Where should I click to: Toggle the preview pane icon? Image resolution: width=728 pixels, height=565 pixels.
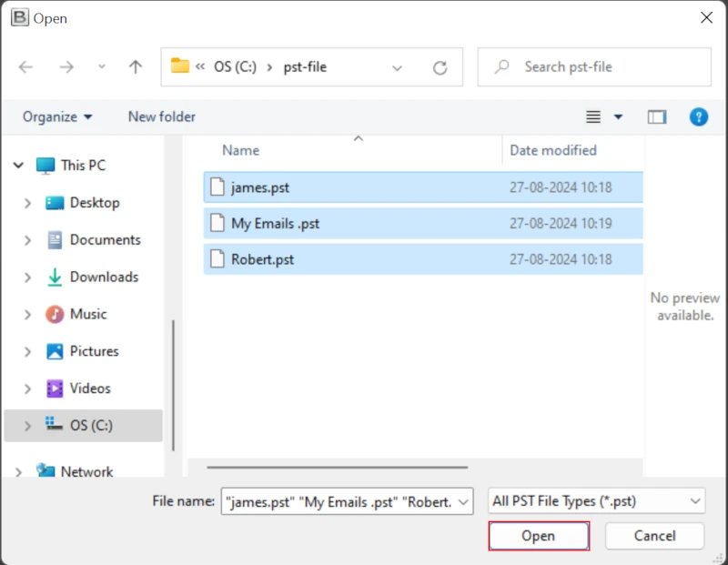tap(657, 116)
